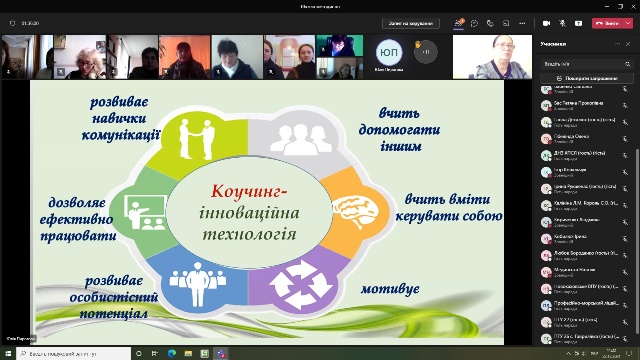Image resolution: width=640 pixels, height=360 pixels.
Task: Open more actions ellipsis in meeting toolbar
Action: (x=522, y=23)
